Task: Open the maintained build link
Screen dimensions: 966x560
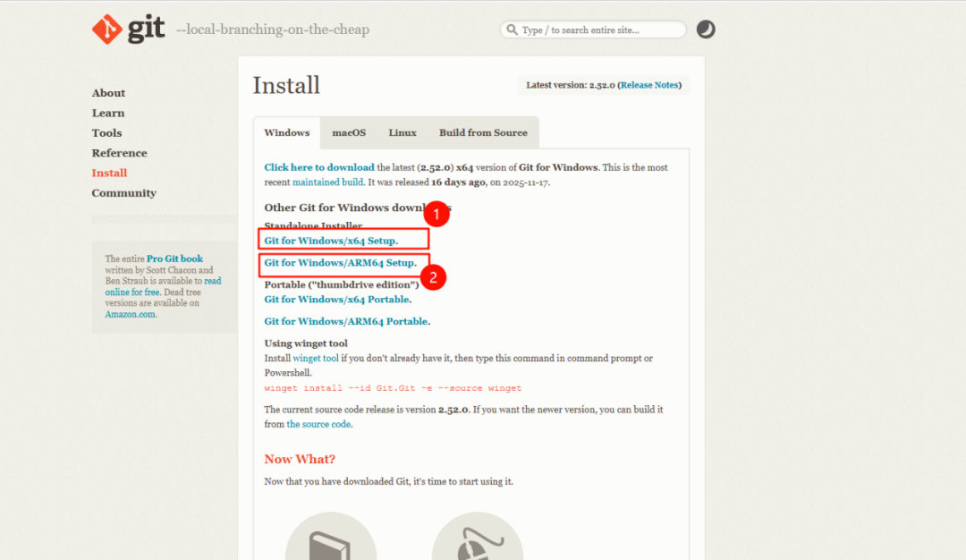Action: (x=327, y=182)
